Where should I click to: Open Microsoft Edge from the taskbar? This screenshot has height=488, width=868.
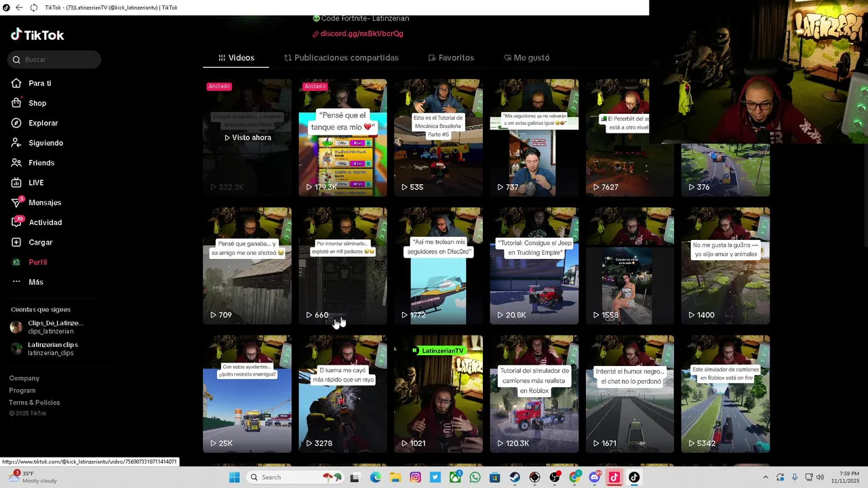point(376,477)
